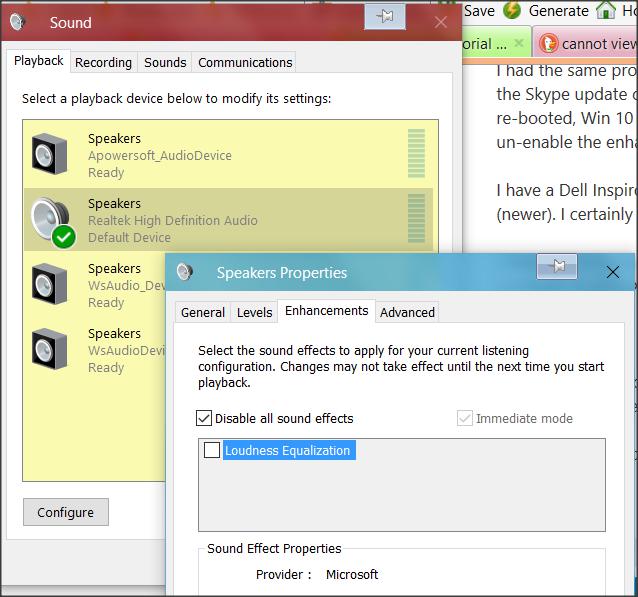Screen dimensions: 638x597
Task: Click the pin icon in Sound title bar
Action: tap(385, 17)
